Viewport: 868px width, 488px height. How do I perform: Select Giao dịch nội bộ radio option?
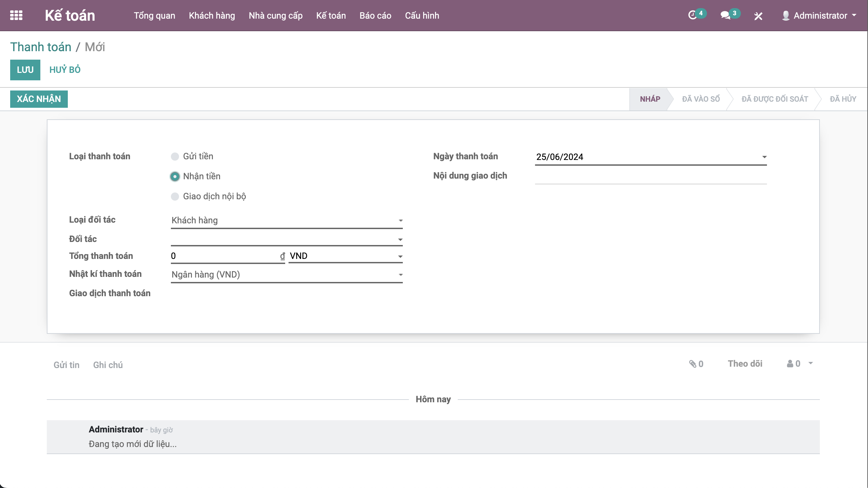[x=175, y=197]
